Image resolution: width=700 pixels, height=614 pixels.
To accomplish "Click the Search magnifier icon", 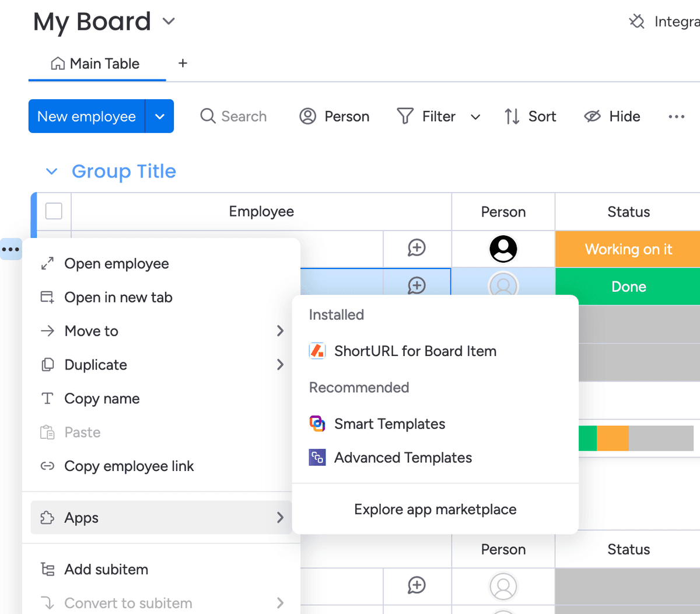I will (x=208, y=116).
